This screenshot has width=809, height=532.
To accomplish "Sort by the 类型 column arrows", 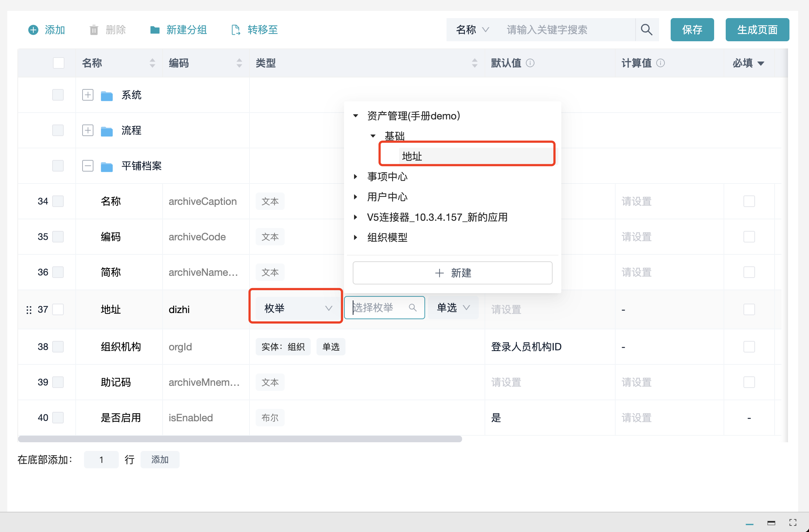I will [475, 63].
